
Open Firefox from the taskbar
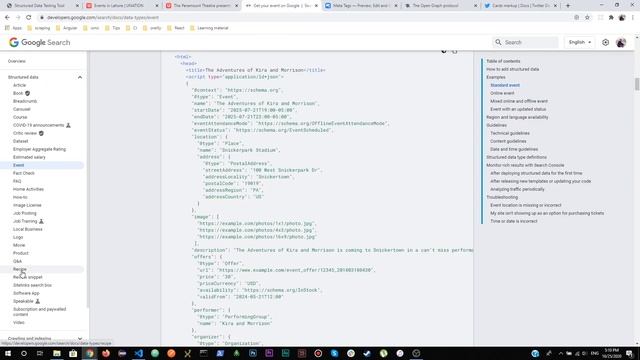(106, 353)
